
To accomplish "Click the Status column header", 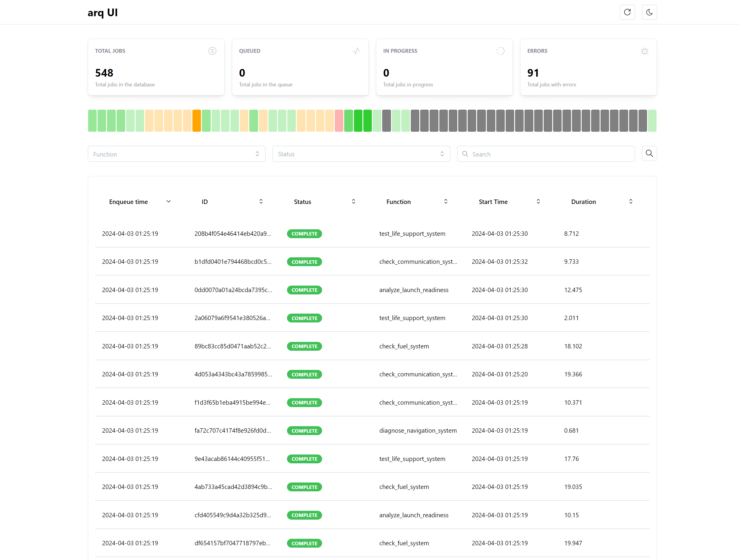I will pos(302,202).
